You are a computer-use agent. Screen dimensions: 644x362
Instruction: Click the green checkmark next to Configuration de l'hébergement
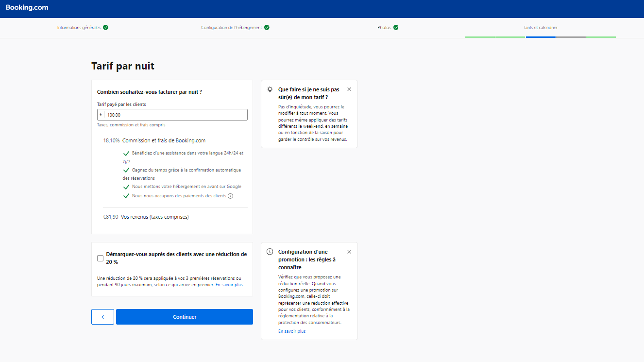(x=267, y=27)
